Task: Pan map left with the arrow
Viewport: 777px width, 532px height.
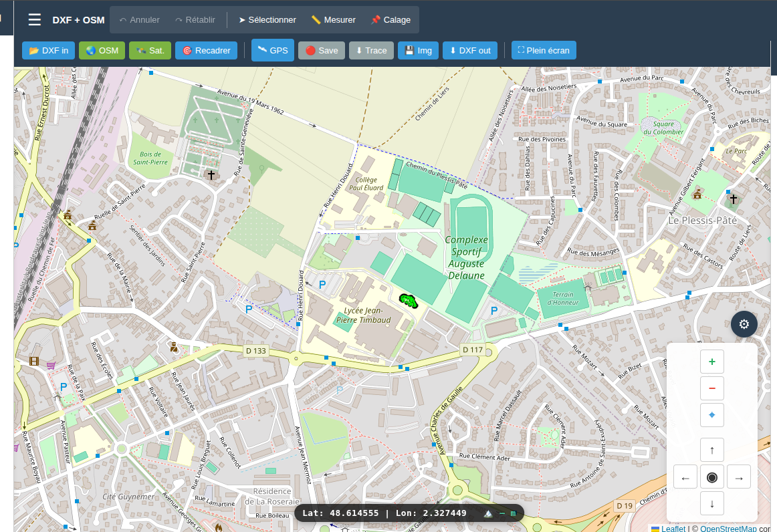Action: pyautogui.click(x=685, y=477)
